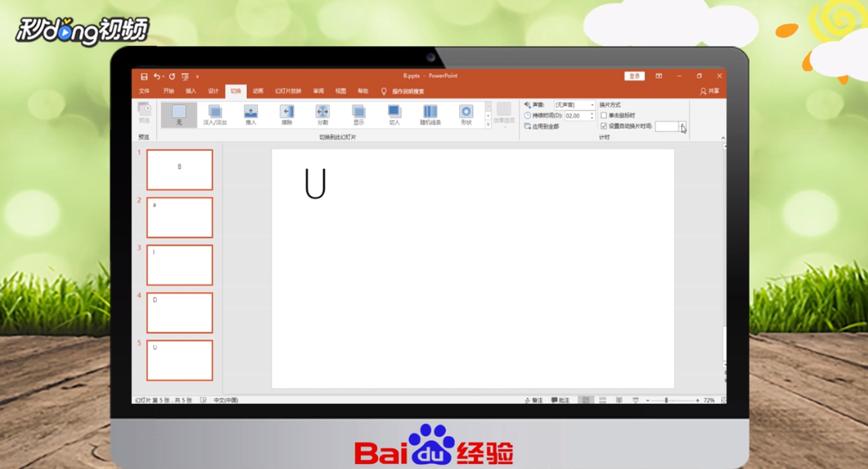This screenshot has width=868, height=469.
Task: Click the zoom out minus button
Action: coord(647,400)
